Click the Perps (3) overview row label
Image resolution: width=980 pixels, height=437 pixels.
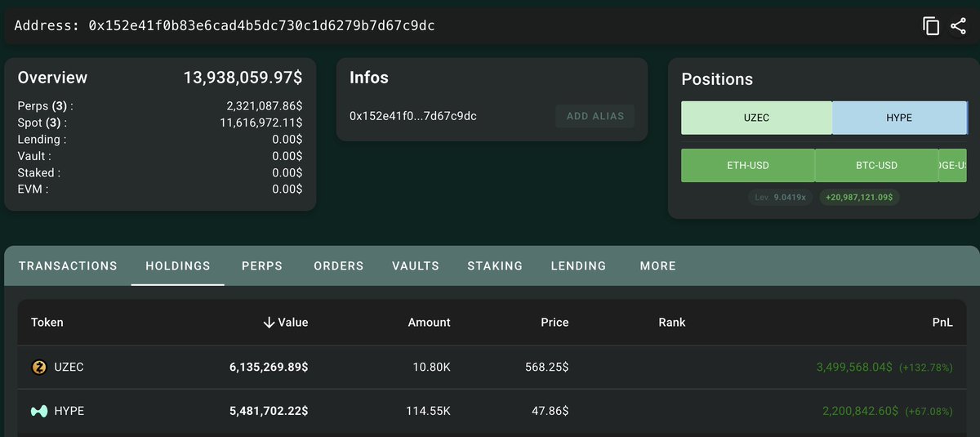46,106
